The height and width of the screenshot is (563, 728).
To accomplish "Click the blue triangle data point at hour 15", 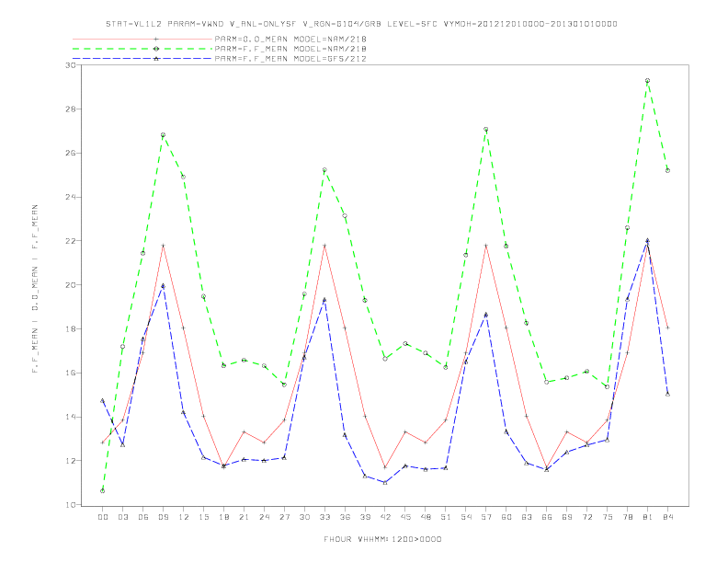I will (203, 457).
